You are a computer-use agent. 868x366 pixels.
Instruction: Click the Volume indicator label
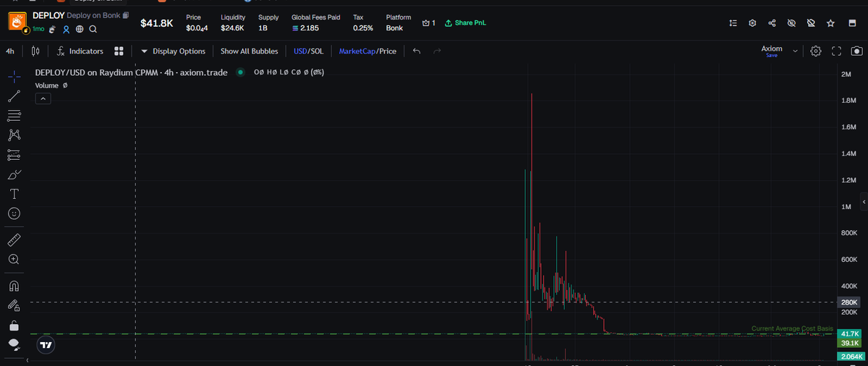pyautogui.click(x=48, y=85)
